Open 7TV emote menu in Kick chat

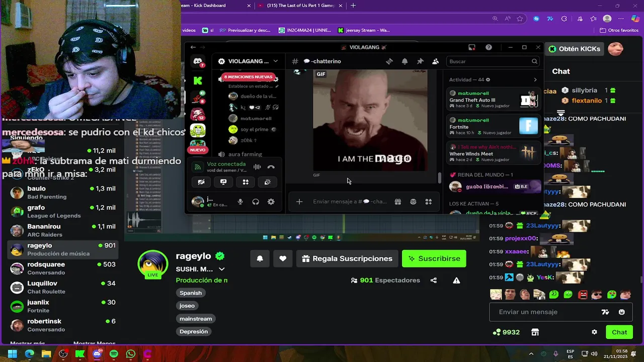(605, 312)
